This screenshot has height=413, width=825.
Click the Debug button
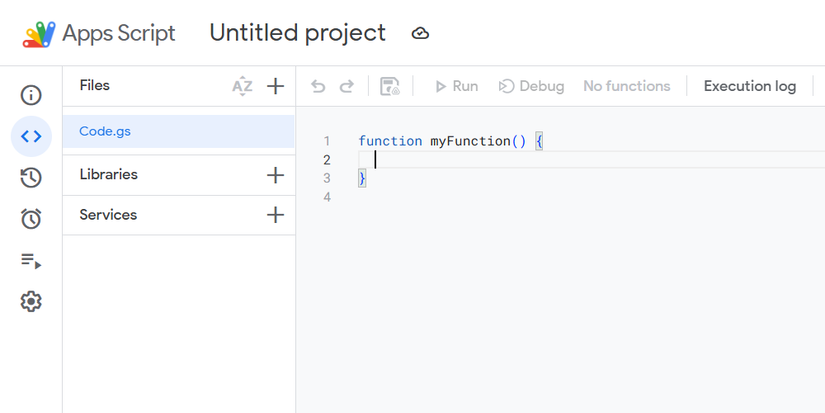(x=531, y=86)
